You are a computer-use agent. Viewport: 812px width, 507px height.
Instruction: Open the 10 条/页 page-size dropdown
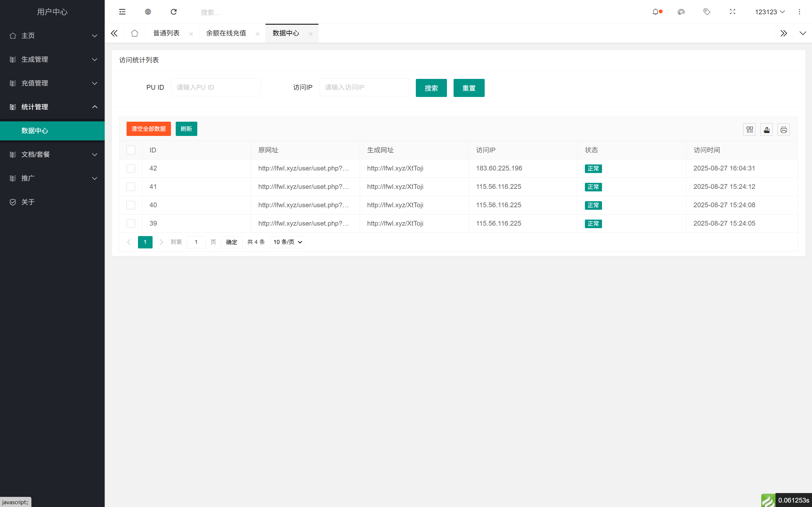[x=286, y=242]
